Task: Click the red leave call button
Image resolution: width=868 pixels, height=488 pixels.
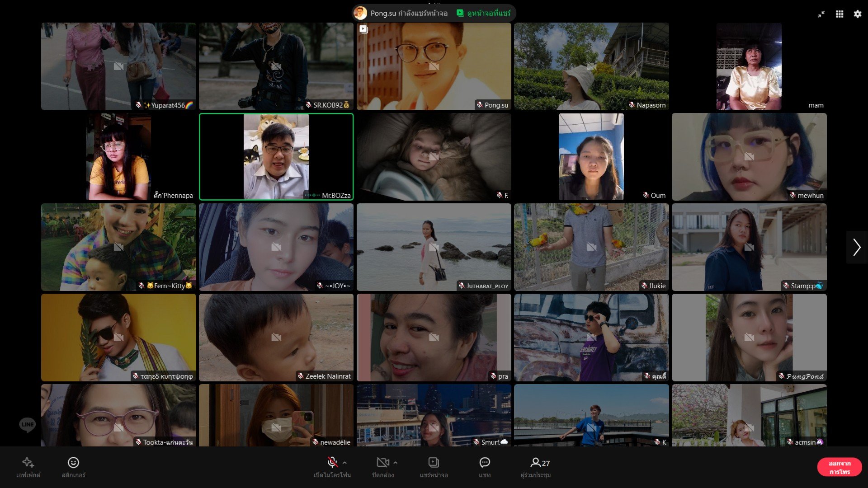Action: click(839, 467)
